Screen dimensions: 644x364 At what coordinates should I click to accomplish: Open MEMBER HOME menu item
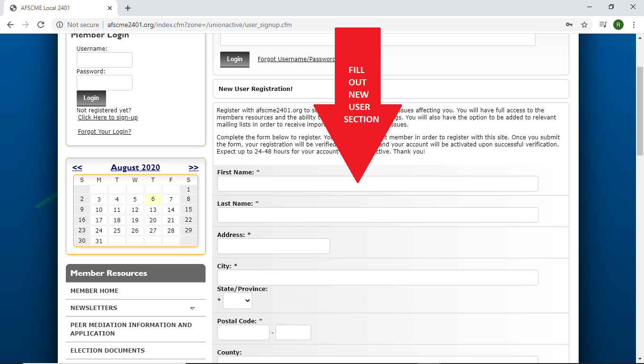pos(94,291)
